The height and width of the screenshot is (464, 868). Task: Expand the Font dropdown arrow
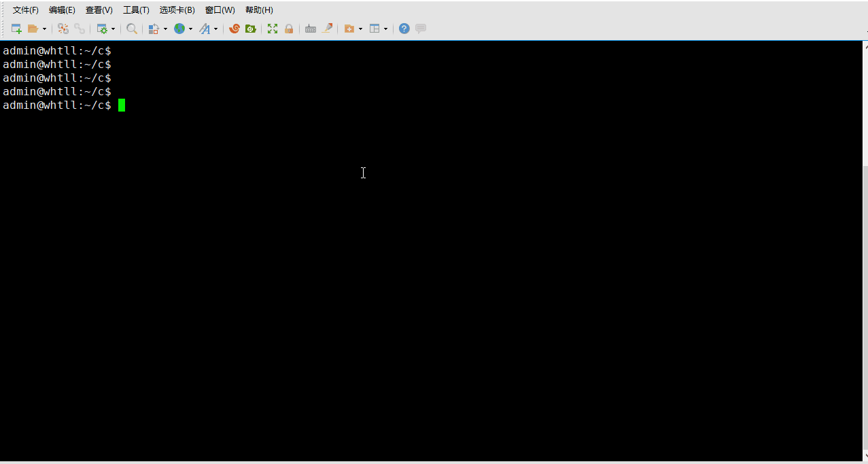tap(216, 29)
